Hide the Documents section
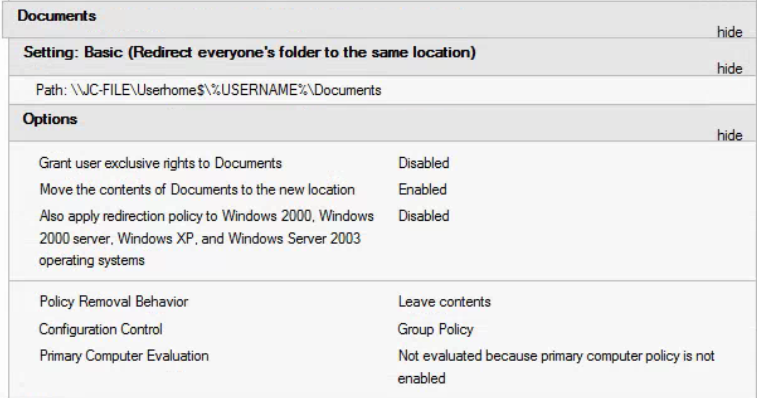This screenshot has width=757, height=398. 729,32
